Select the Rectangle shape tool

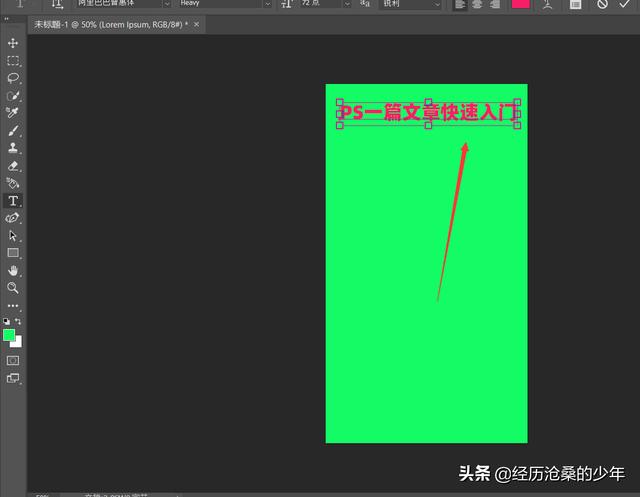click(13, 253)
